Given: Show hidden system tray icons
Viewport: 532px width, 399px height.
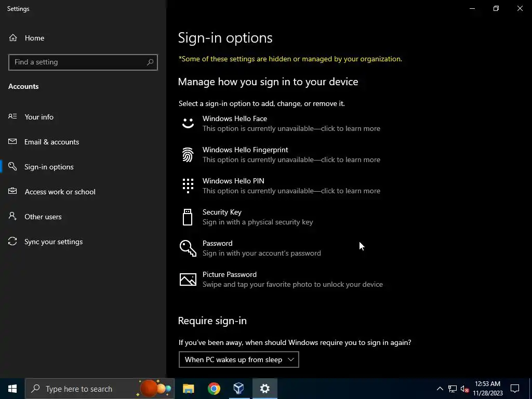Looking at the screenshot, I should tap(440, 389).
